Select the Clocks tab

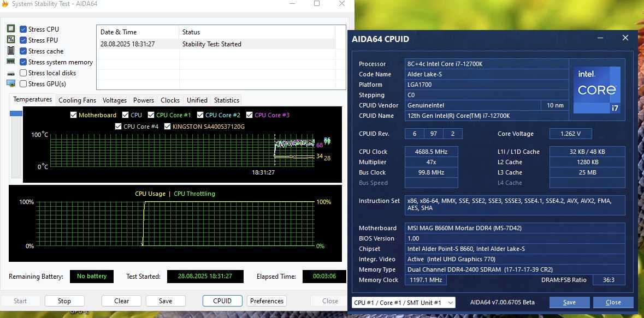pos(170,100)
